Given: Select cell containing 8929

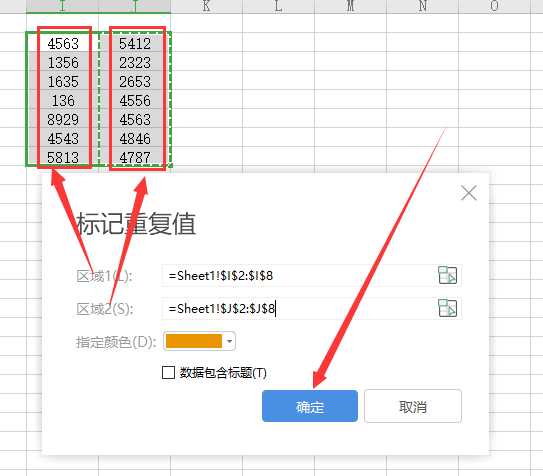Looking at the screenshot, I should click(63, 119).
